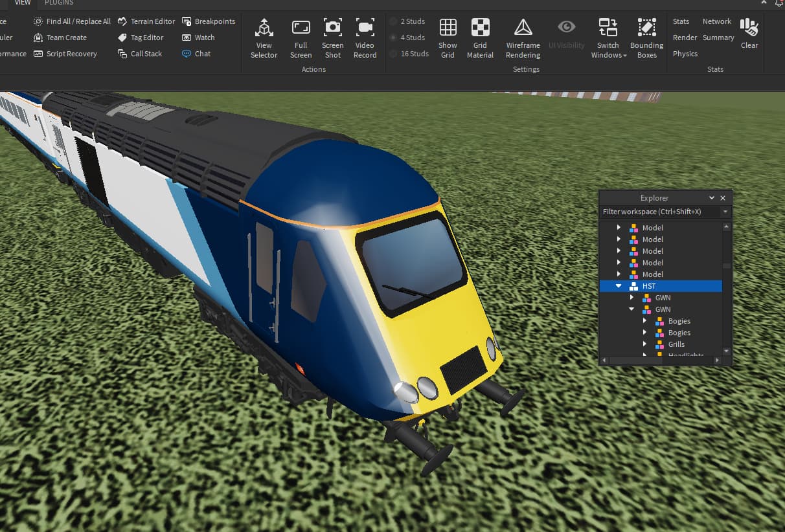Expand the Grills folder in Explorer
Viewport: 785px width, 532px height.
pyautogui.click(x=644, y=344)
